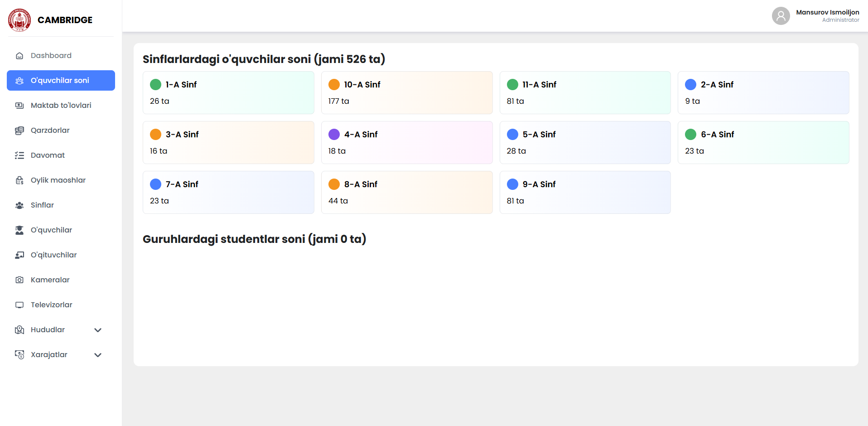The width and height of the screenshot is (868, 426).
Task: Click the Qarzdorlar debtors icon
Action: (x=19, y=131)
